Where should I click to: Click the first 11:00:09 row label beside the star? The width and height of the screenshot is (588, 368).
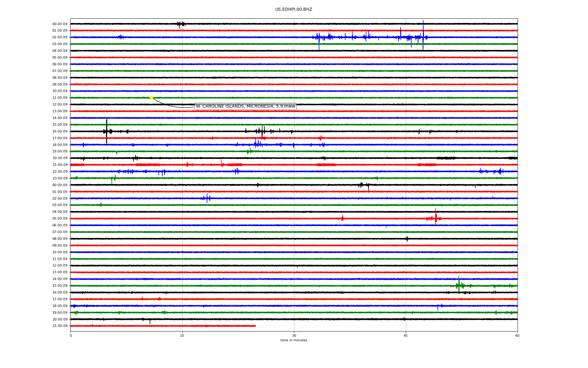(60, 98)
